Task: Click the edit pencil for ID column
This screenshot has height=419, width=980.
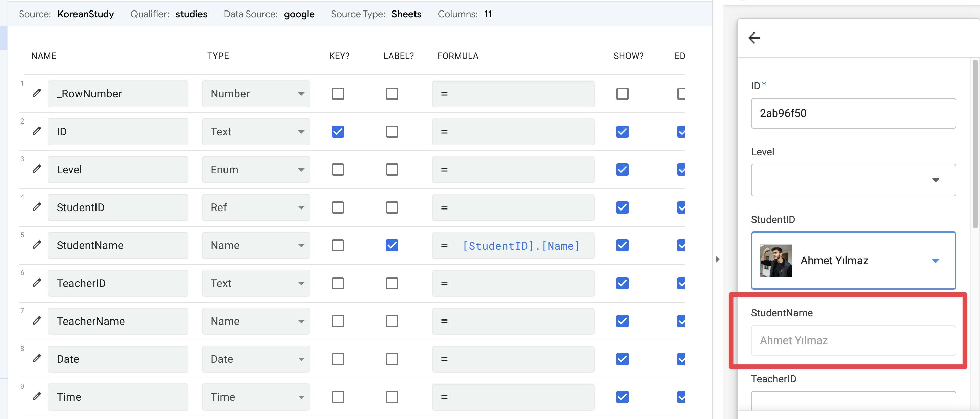Action: (37, 131)
